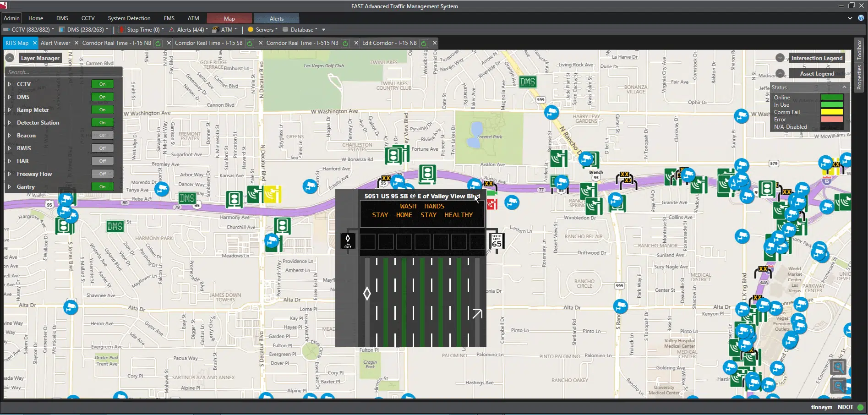
Task: Click the zoom in magnifier map button
Action: [838, 367]
